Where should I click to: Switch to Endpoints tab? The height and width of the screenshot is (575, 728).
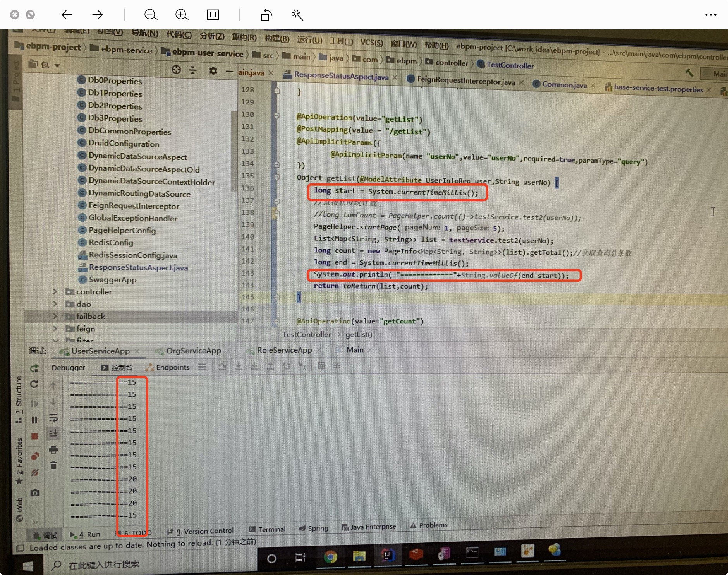[168, 367]
